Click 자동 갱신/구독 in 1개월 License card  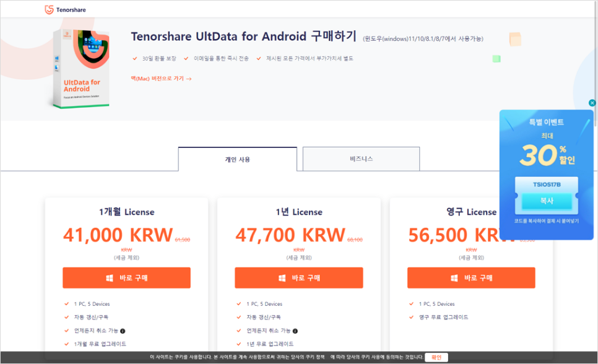(x=91, y=317)
